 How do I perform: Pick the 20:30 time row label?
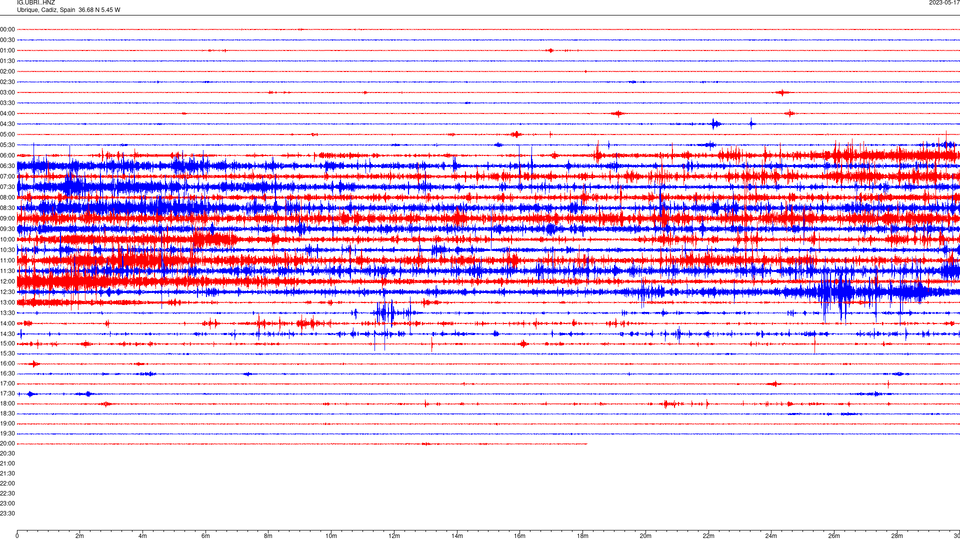point(7,453)
